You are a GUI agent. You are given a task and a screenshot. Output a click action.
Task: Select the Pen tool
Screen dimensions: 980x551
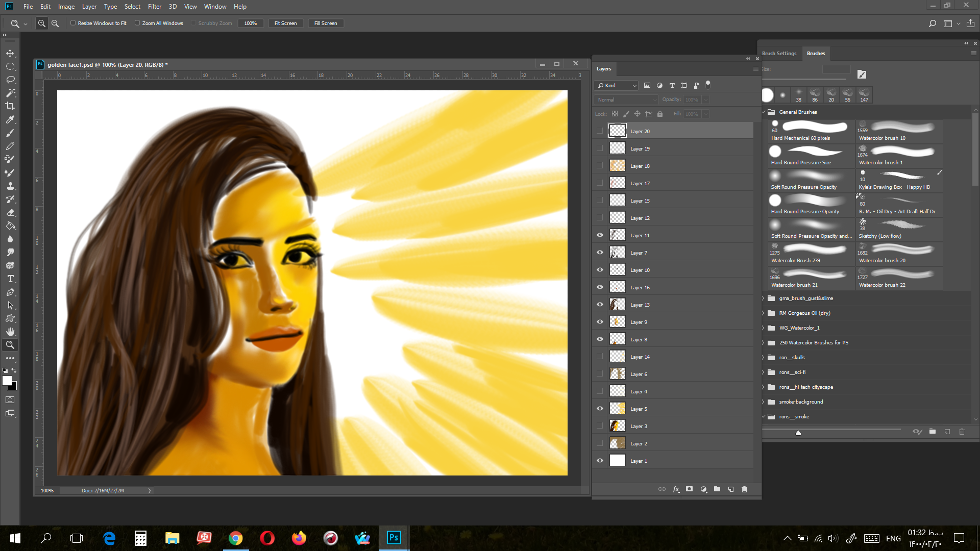pos(10,292)
